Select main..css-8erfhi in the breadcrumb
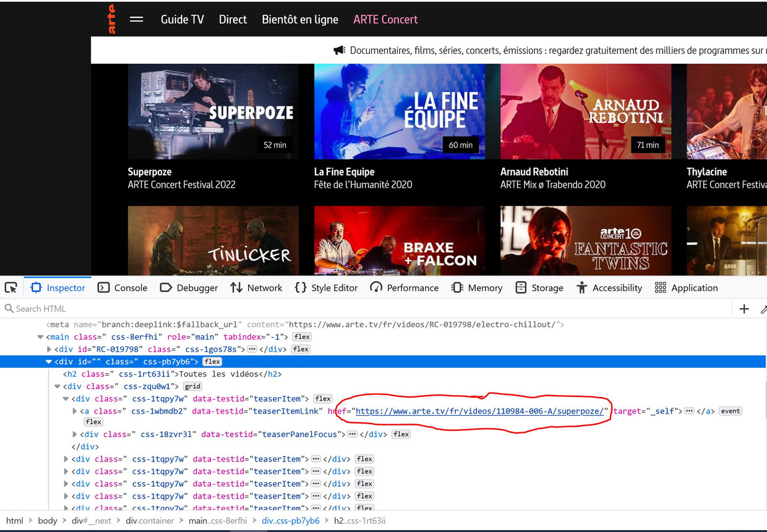Image resolution: width=767 pixels, height=532 pixels. point(218,521)
